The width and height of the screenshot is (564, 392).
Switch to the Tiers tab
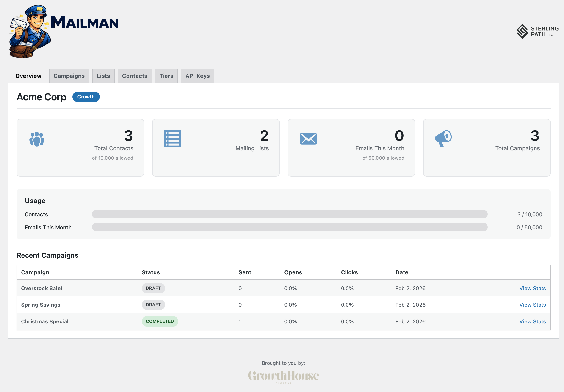[166, 76]
